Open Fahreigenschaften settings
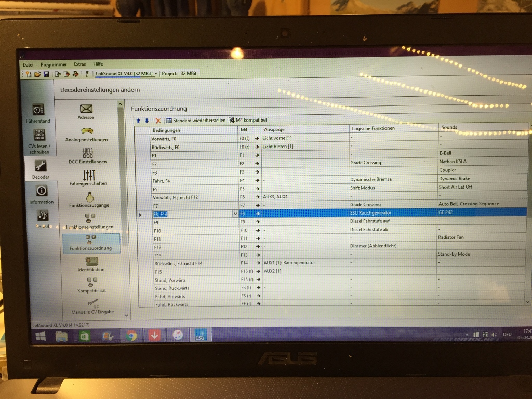This screenshot has height=399, width=532. pos(88,178)
